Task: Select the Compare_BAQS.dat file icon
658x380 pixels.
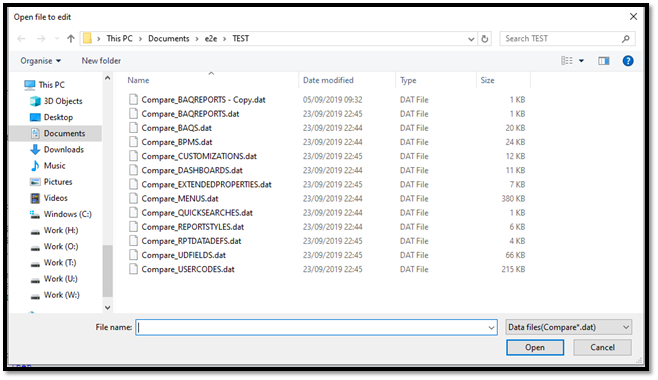Action: pos(133,128)
